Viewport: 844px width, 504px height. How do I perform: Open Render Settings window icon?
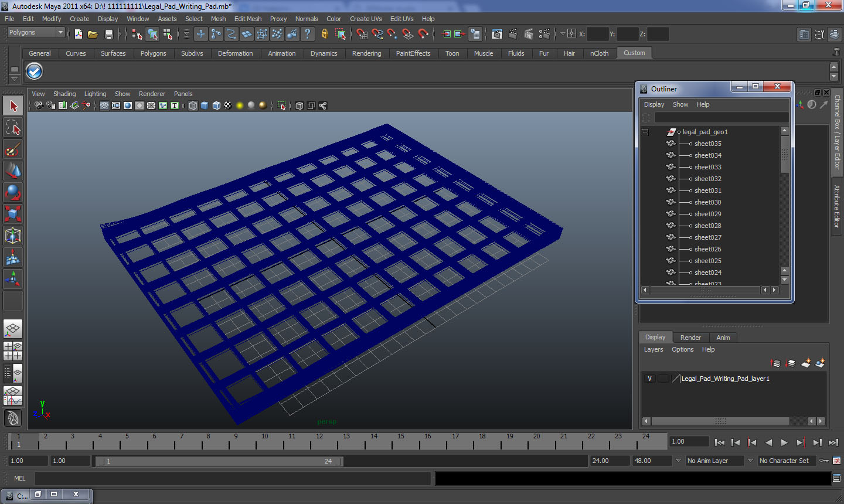[x=544, y=34]
